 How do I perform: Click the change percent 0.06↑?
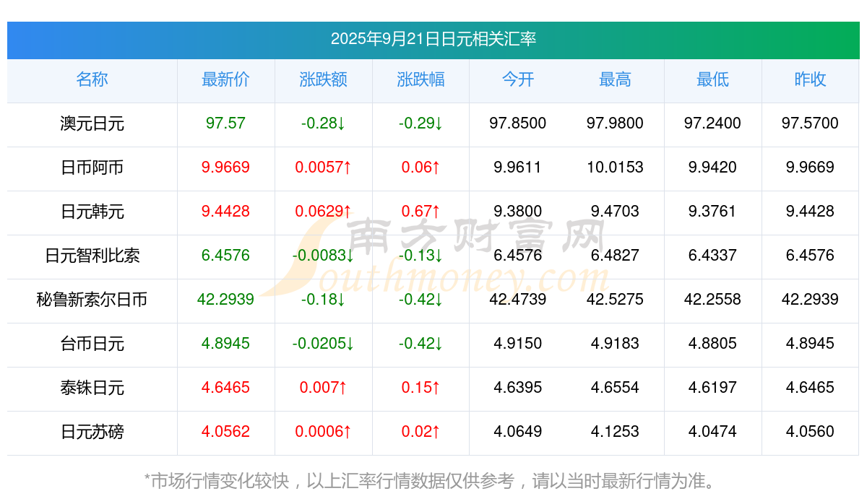pyautogui.click(x=421, y=168)
